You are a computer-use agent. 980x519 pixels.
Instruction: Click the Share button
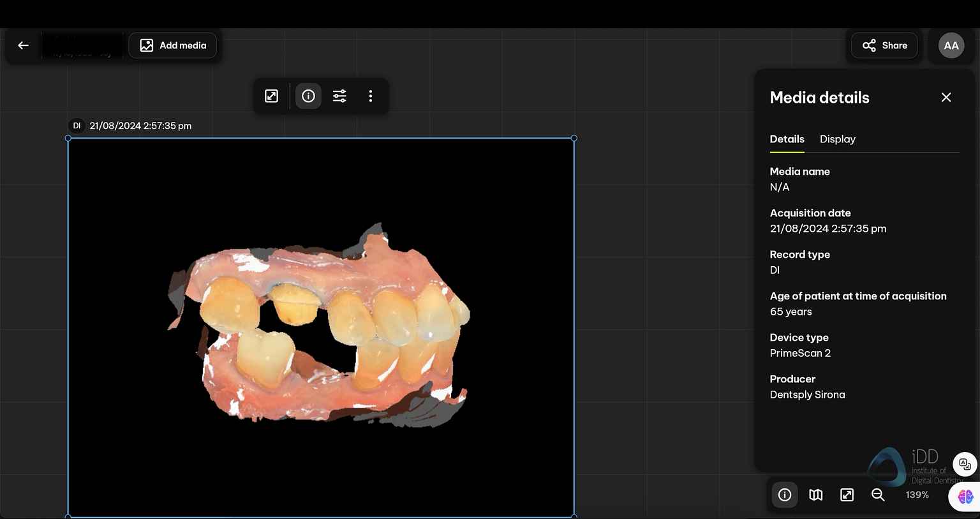coord(884,45)
